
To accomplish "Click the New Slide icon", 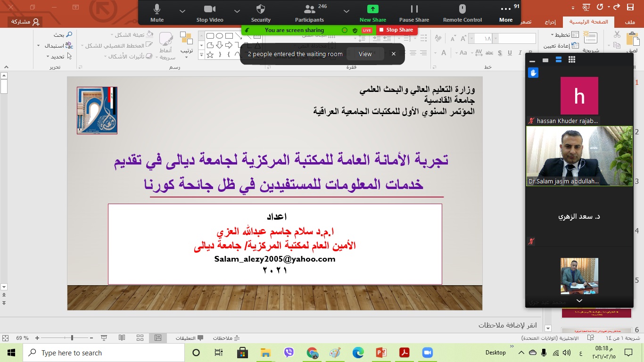I will [x=590, y=39].
